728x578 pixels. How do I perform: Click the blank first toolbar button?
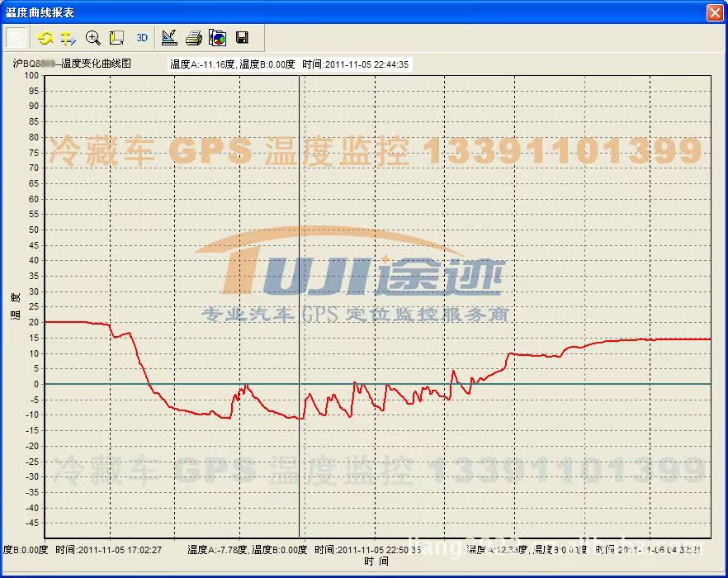pyautogui.click(x=17, y=38)
